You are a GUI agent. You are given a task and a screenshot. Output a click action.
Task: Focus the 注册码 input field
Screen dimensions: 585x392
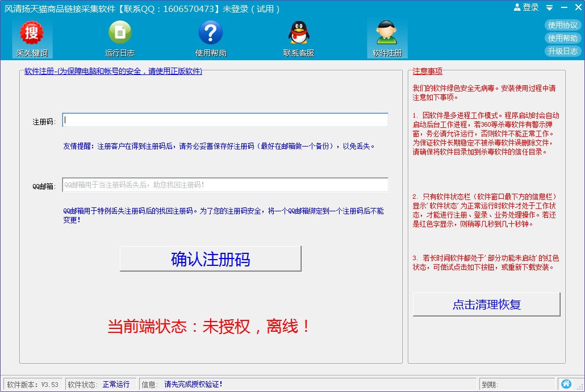pos(225,120)
